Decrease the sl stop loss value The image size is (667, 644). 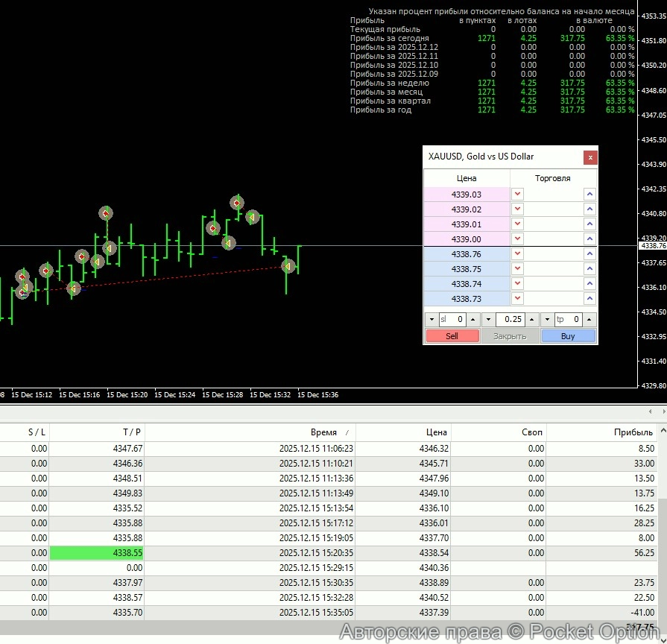431,320
